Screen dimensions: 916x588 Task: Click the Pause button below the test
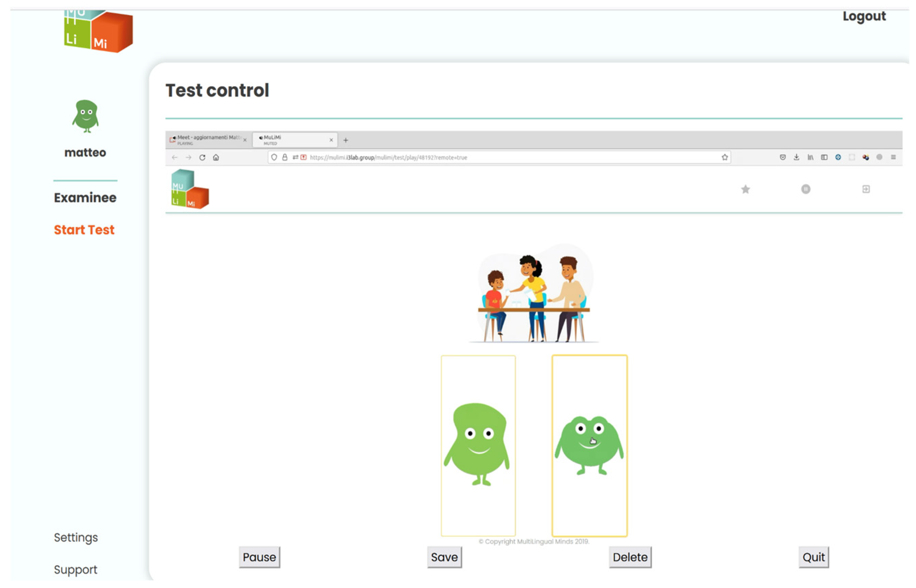point(259,557)
